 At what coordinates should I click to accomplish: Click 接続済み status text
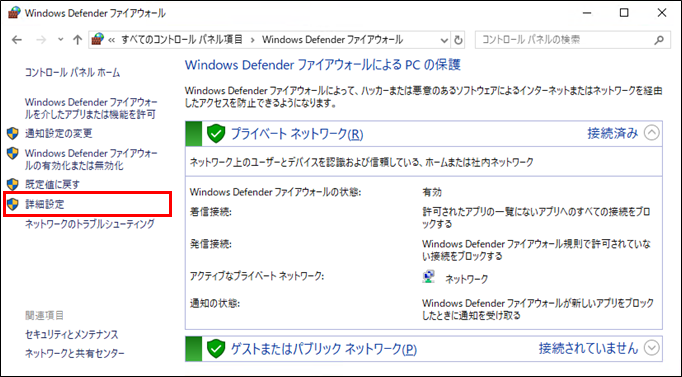tap(613, 133)
